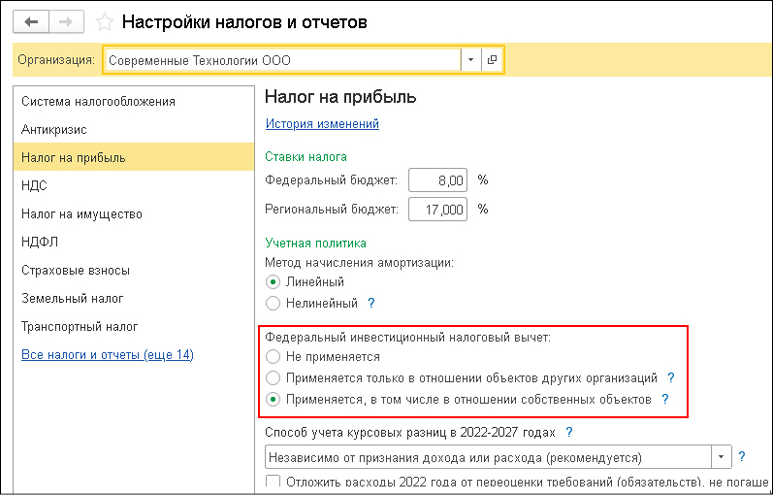Open История изменений link
Screen dimensions: 773x495
322,124
